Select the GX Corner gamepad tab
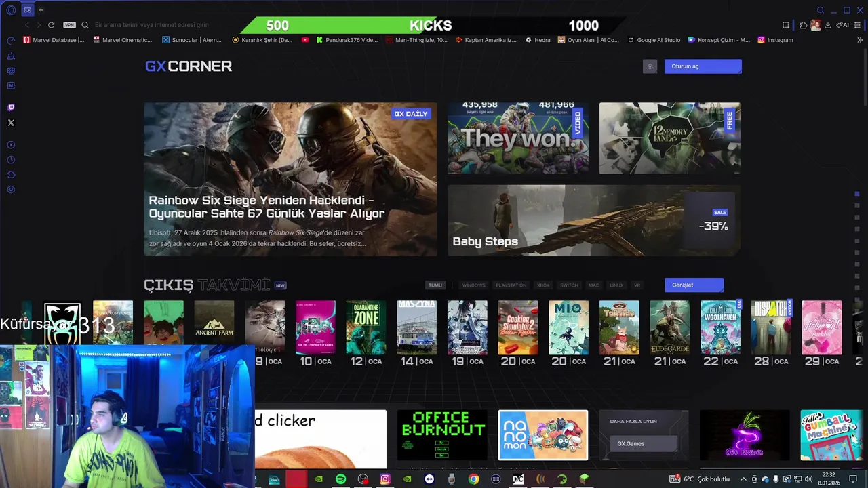 pos(27,10)
